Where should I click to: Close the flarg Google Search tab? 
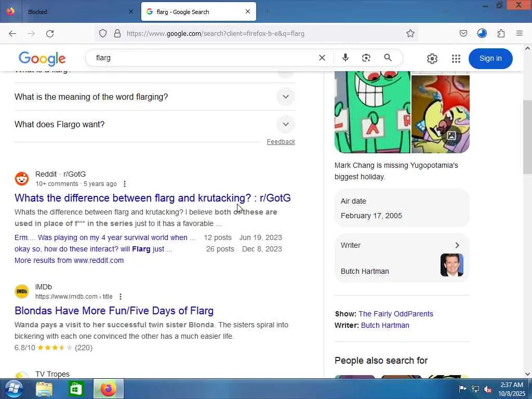[x=248, y=11]
